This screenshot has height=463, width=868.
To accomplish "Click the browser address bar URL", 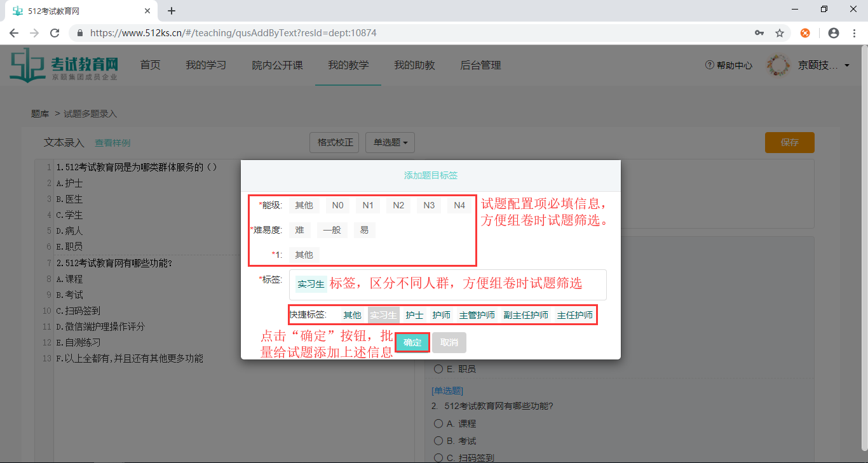I will pos(233,33).
